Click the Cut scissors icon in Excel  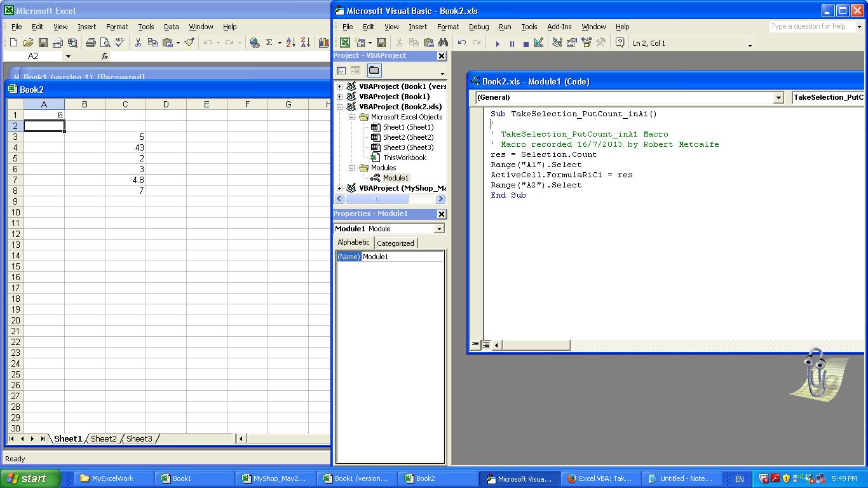137,43
